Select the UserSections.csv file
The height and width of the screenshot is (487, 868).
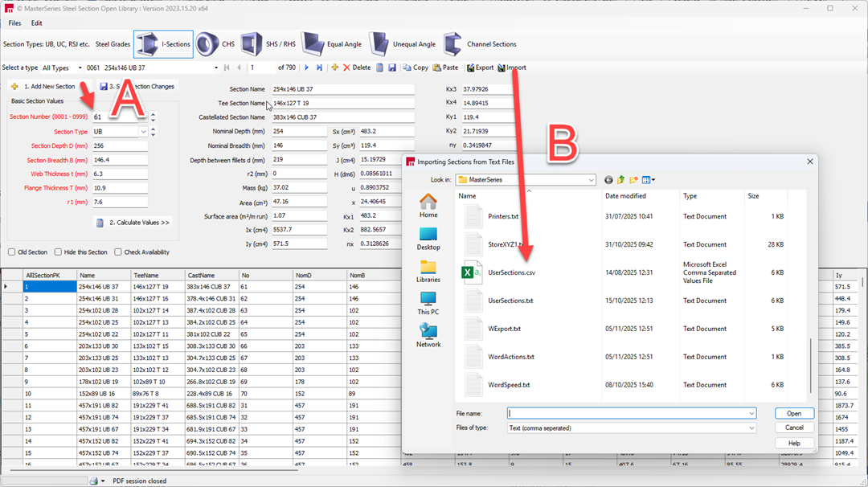(x=510, y=272)
